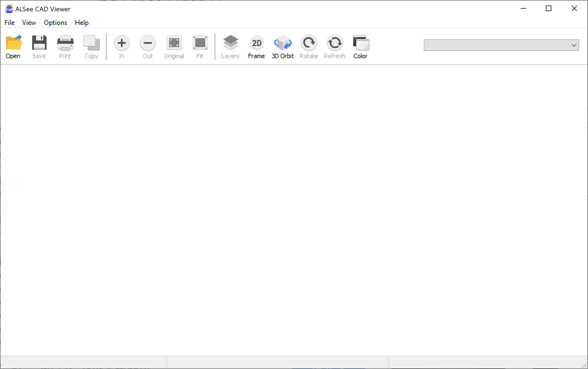
Task: Open the View menu
Action: pyautogui.click(x=29, y=23)
